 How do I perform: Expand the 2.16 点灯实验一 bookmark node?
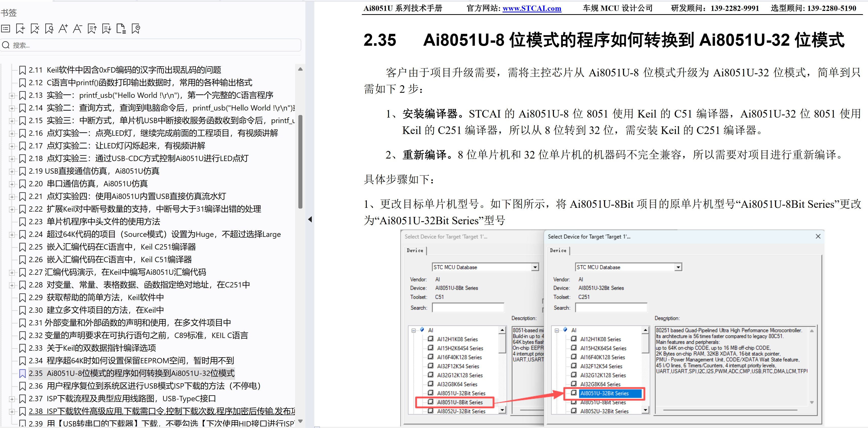[12, 133]
